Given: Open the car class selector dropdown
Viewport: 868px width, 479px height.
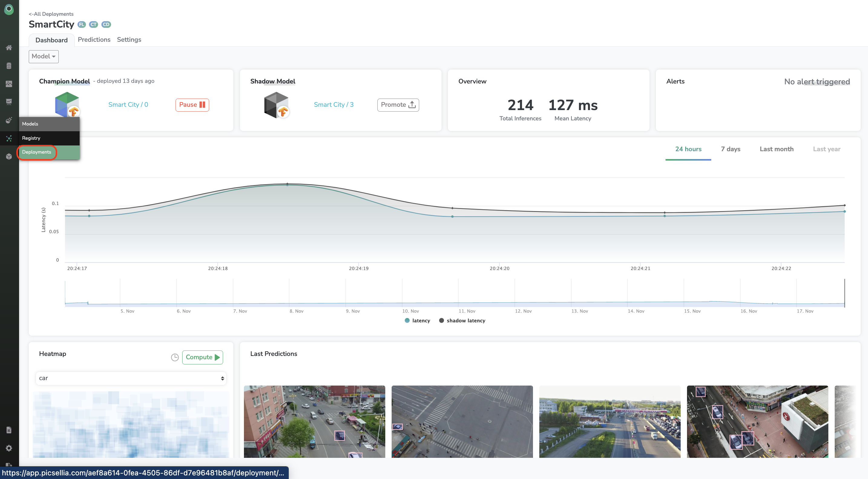Looking at the screenshot, I should tap(131, 378).
